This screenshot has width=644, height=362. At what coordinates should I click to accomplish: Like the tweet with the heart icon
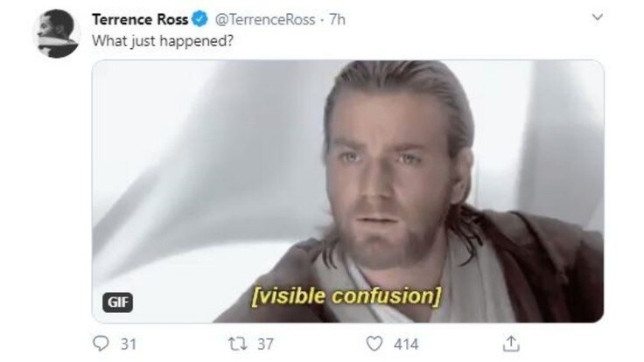(374, 344)
